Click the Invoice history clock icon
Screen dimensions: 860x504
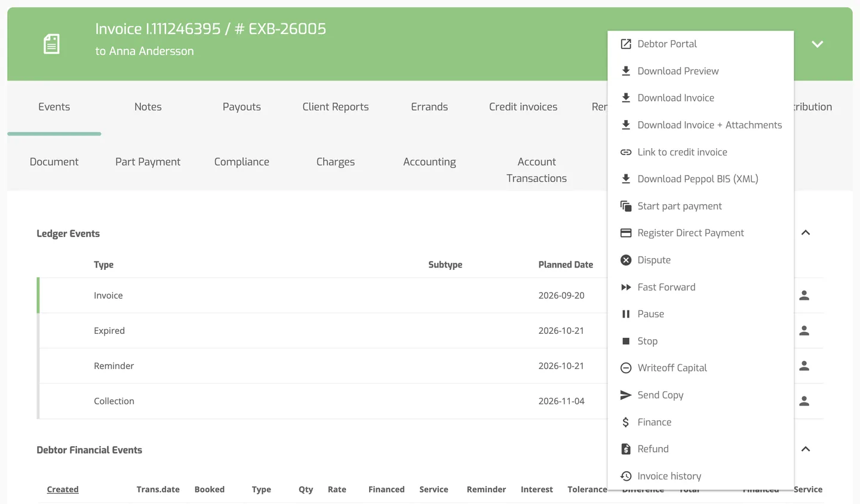pos(626,476)
